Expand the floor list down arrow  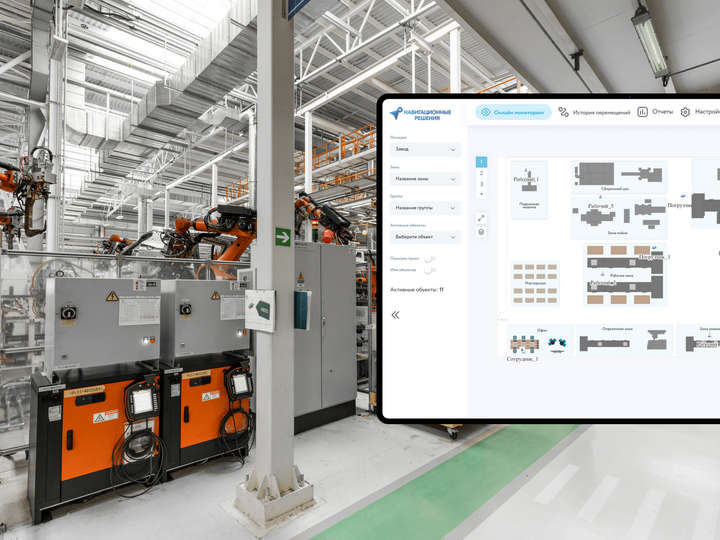pyautogui.click(x=481, y=194)
